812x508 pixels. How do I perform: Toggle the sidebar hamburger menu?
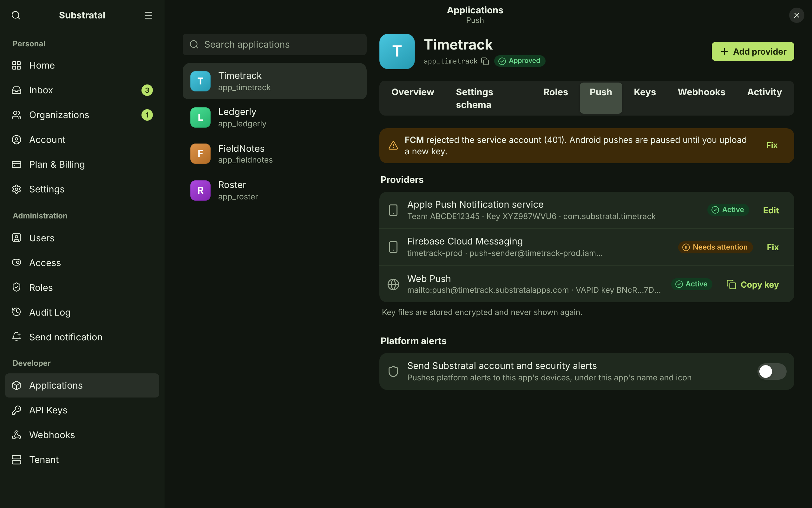click(x=148, y=15)
